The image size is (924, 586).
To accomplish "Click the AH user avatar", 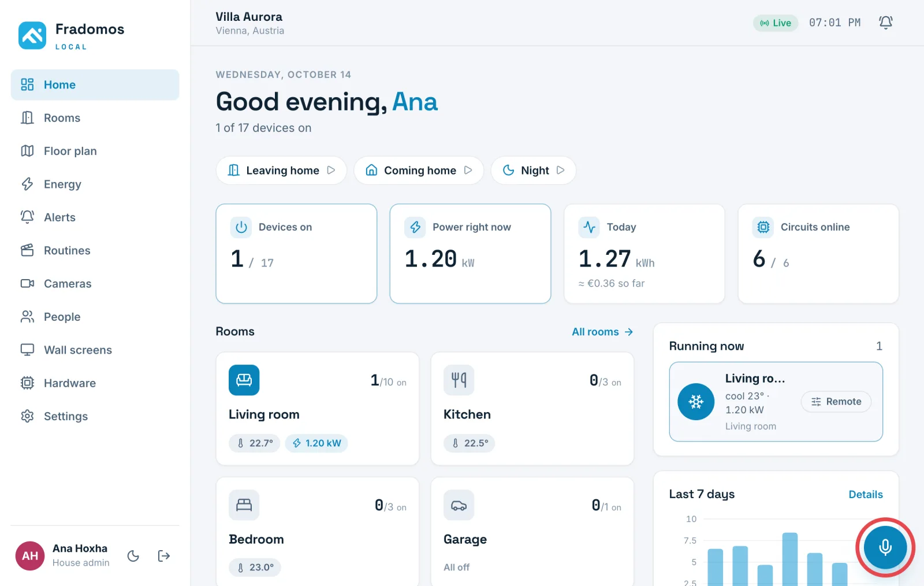I will tap(30, 556).
